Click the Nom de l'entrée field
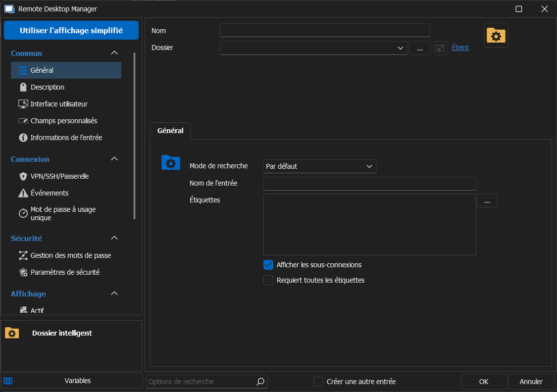The width and height of the screenshot is (557, 392). [x=369, y=184]
